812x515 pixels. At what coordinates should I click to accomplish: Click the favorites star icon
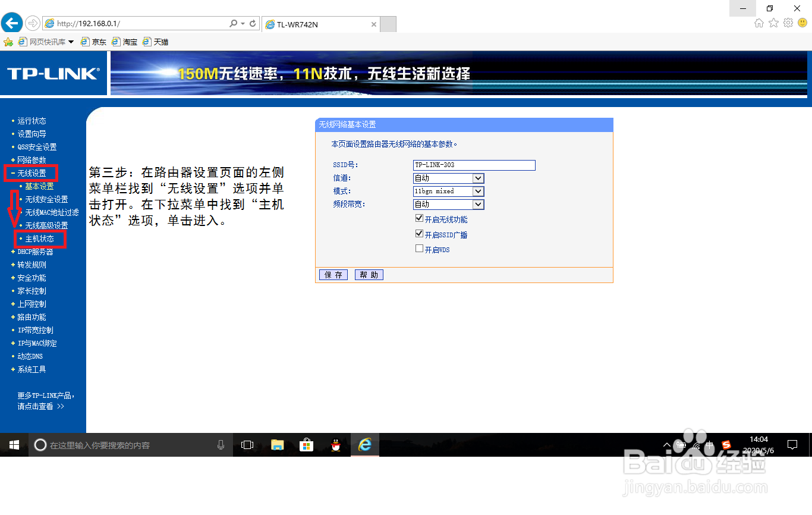773,23
